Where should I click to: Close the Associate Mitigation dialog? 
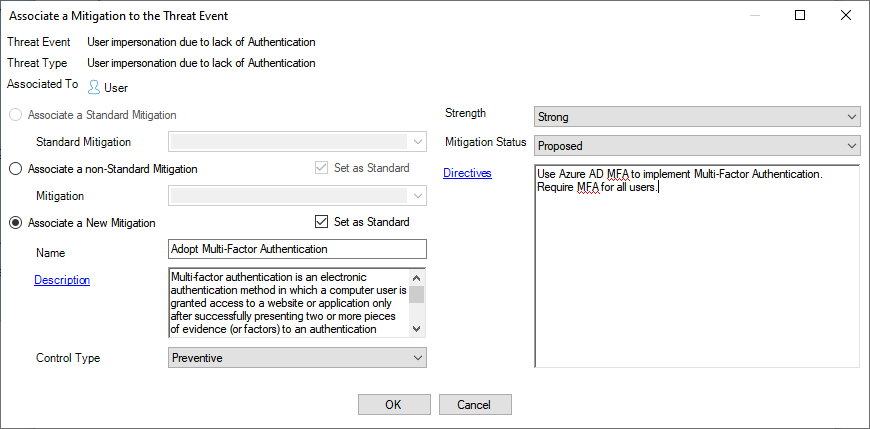[846, 15]
